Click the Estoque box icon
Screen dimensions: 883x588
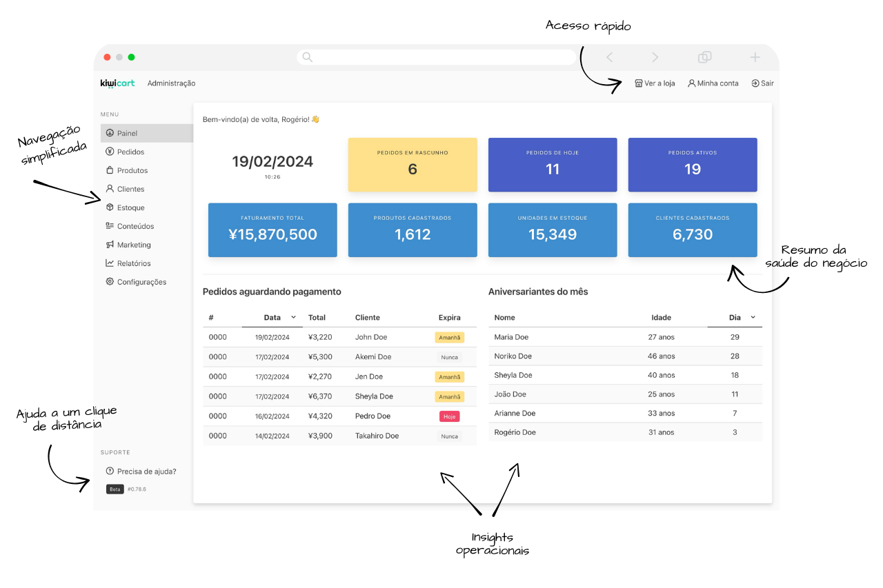click(x=110, y=207)
